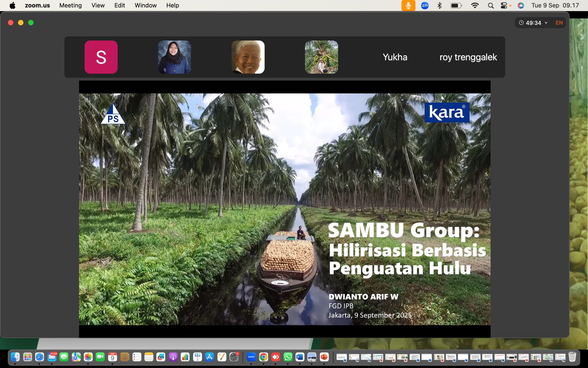Click the EN language interpretation indicator
The image size is (588, 368).
tap(559, 23)
